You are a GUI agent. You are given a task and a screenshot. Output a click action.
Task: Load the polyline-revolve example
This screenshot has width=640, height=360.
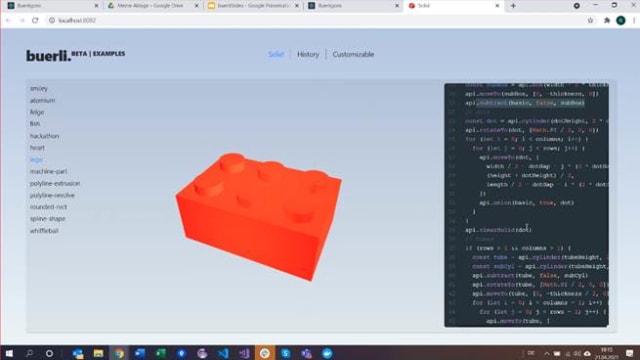click(52, 196)
